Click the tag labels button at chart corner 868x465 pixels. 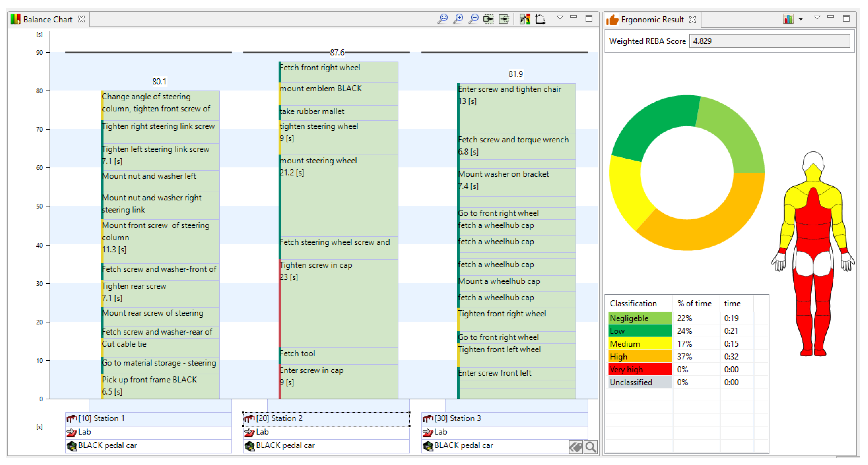(x=576, y=447)
